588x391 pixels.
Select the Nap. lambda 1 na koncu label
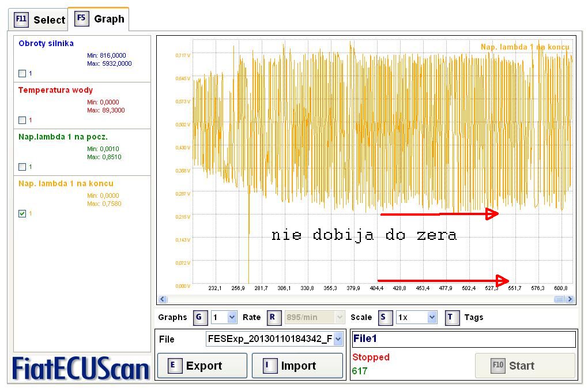click(66, 183)
